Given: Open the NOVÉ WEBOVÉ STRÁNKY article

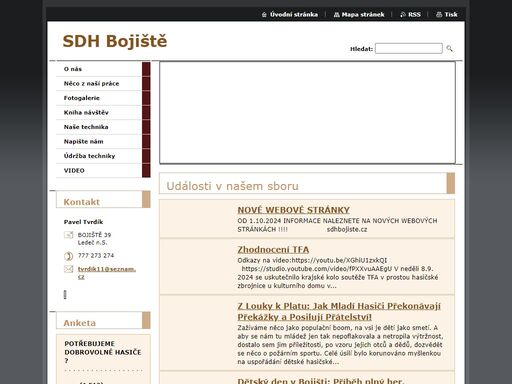Looking at the screenshot, I should (294, 210).
